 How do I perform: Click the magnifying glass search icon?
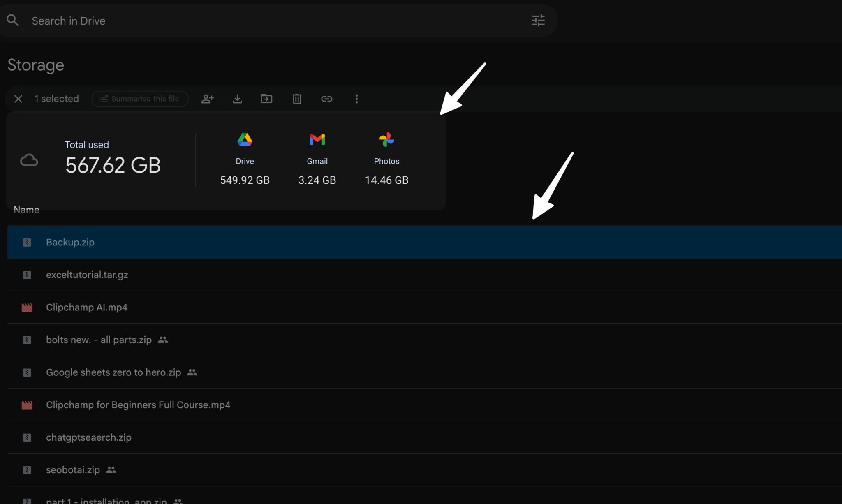(12, 20)
